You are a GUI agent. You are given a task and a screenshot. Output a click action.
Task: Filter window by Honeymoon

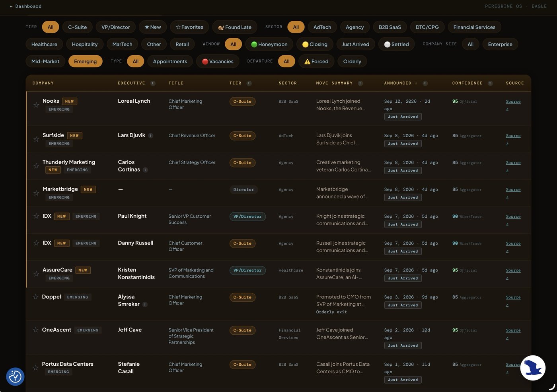click(269, 44)
